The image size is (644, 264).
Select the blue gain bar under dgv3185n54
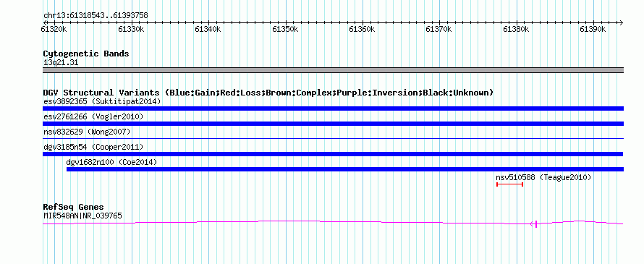(333, 154)
